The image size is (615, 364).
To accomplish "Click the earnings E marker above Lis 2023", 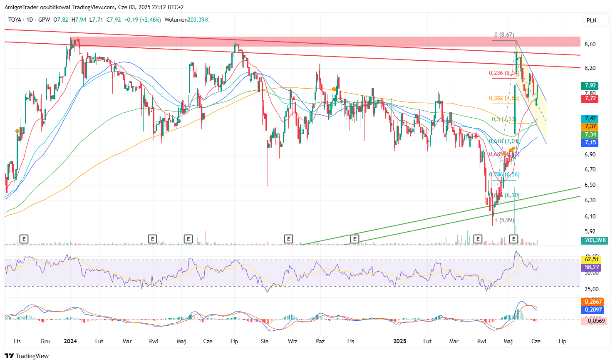I will pyautogui.click(x=24, y=239).
